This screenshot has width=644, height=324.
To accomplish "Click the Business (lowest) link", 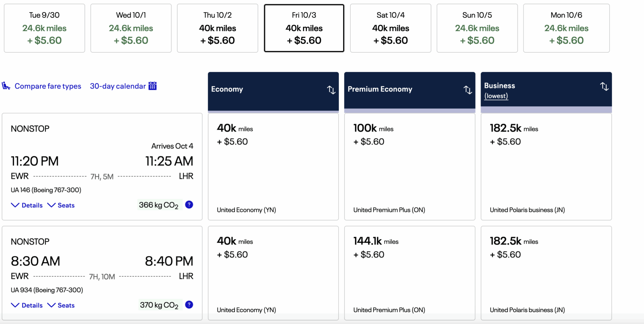I will (496, 96).
